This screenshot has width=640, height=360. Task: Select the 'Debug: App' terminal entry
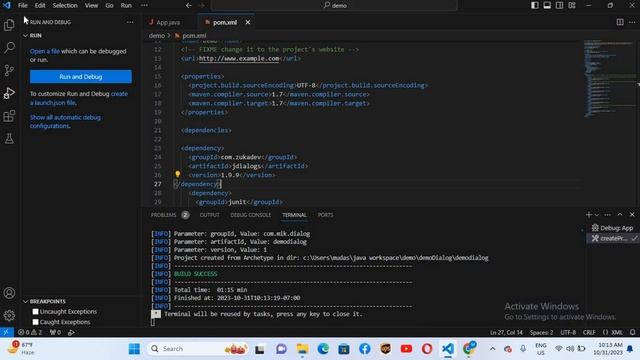(x=612, y=228)
